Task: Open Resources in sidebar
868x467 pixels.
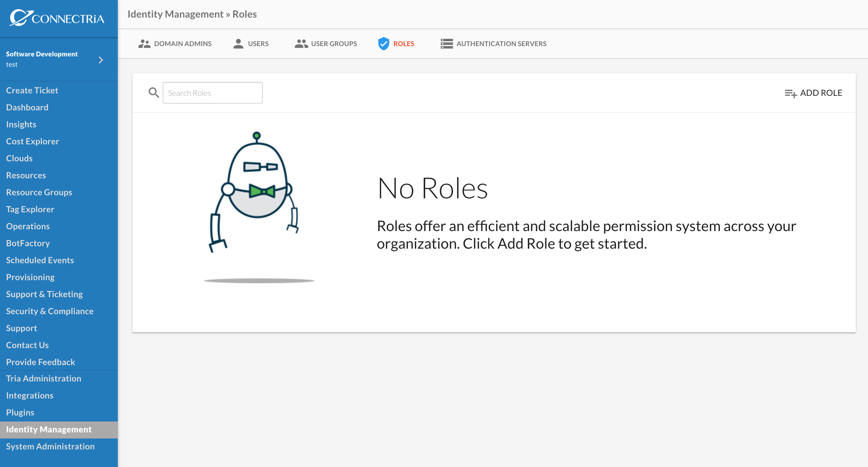Action: tap(26, 175)
